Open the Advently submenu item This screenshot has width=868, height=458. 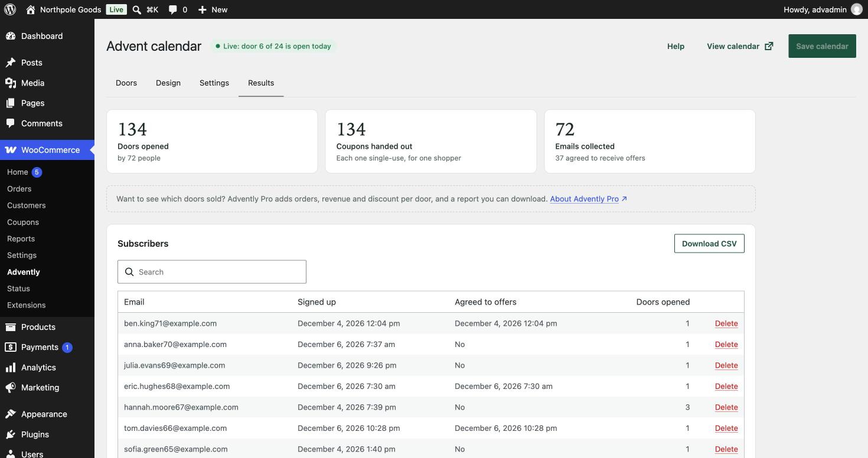pos(24,272)
